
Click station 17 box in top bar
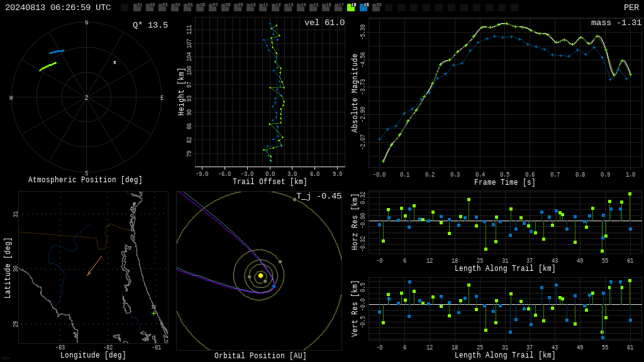(338, 7)
